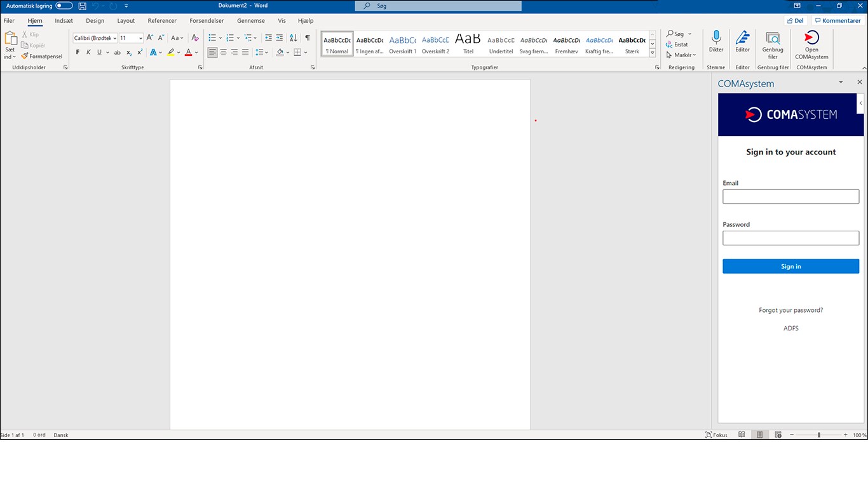Open the Kommentarer button

point(838,20)
